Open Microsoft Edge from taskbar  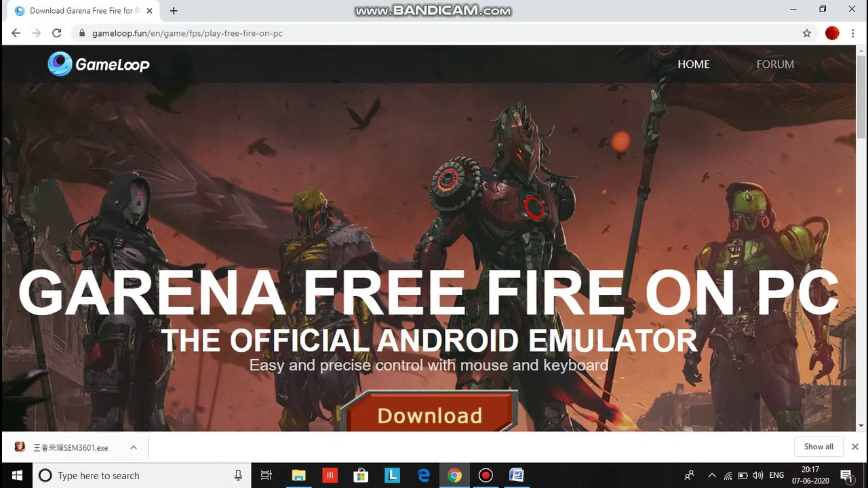424,476
